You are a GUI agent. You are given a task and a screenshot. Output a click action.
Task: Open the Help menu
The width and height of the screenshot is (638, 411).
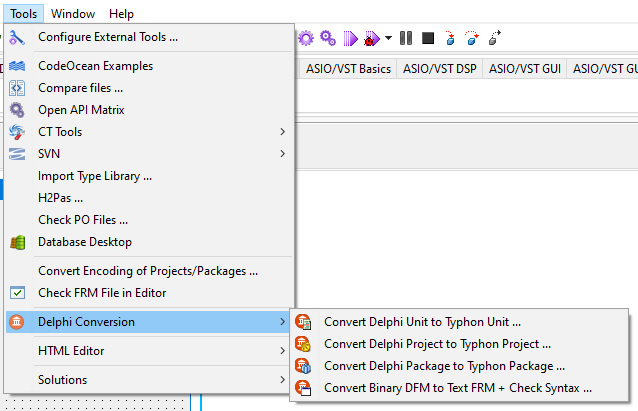coord(121,14)
